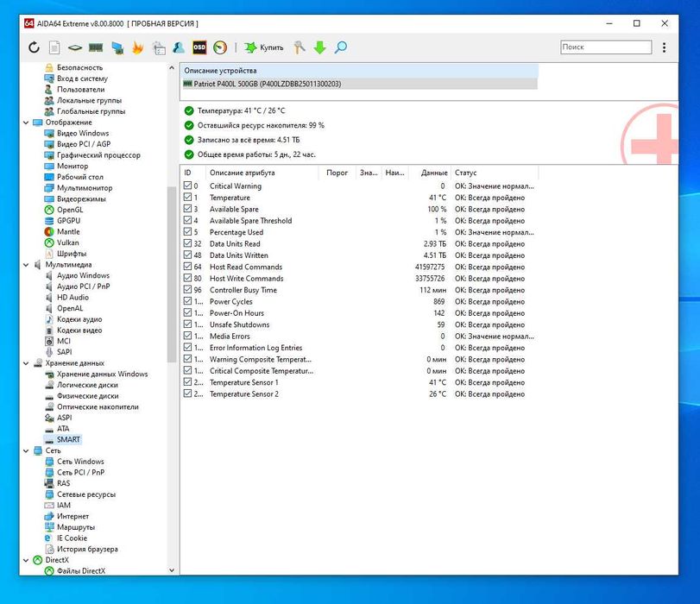Viewport: 700px width, 604px height.
Task: Click the monitor diagnostics toolbar icon
Action: pyautogui.click(x=117, y=47)
